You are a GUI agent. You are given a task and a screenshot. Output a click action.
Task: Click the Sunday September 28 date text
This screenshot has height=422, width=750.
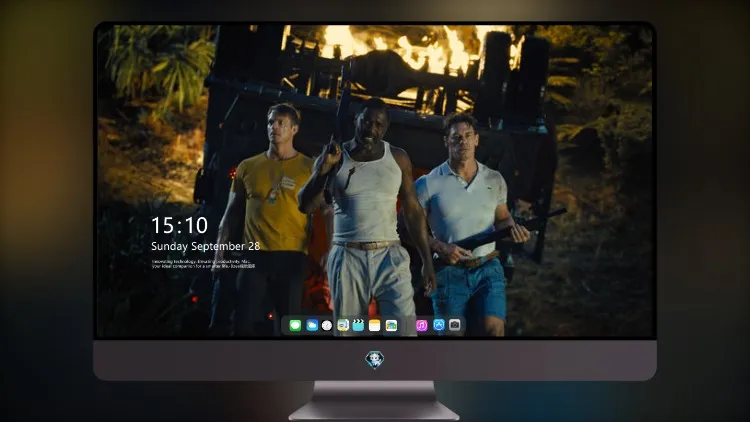(206, 246)
